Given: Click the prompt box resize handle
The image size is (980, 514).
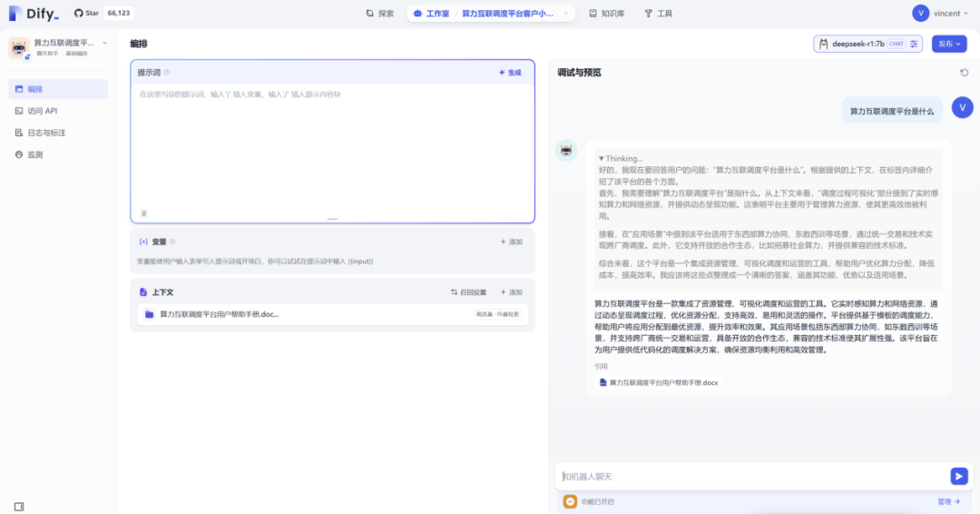Looking at the screenshot, I should click(332, 219).
